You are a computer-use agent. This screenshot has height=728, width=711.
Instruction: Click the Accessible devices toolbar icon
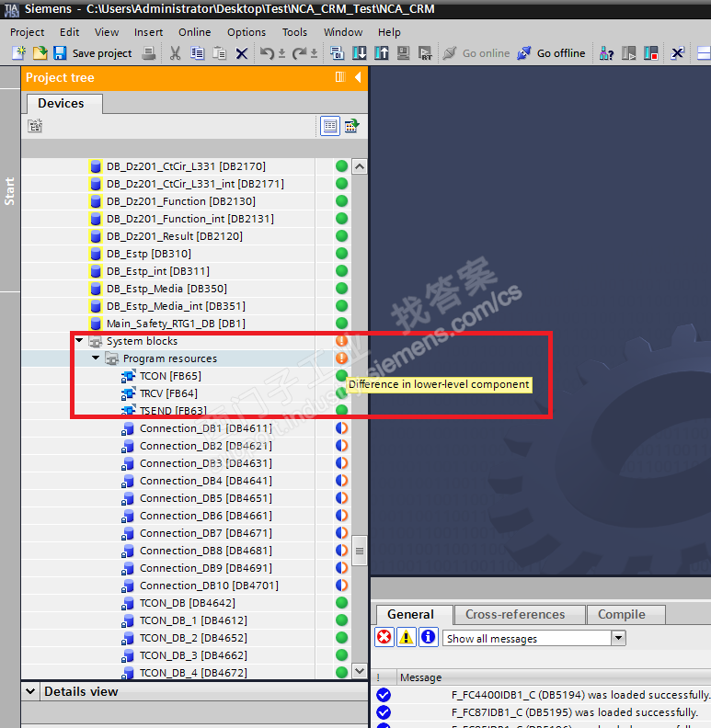606,53
